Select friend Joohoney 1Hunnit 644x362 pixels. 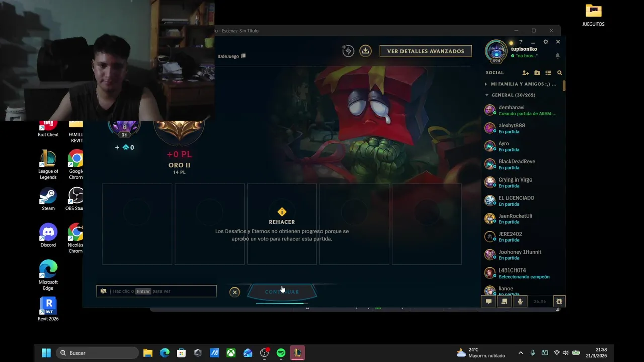[x=522, y=255]
